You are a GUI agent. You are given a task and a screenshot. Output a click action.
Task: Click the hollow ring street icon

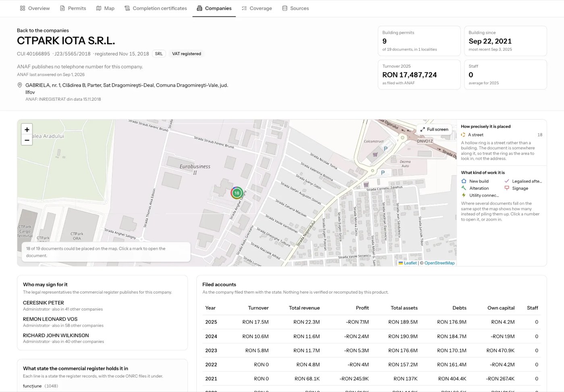463,135
